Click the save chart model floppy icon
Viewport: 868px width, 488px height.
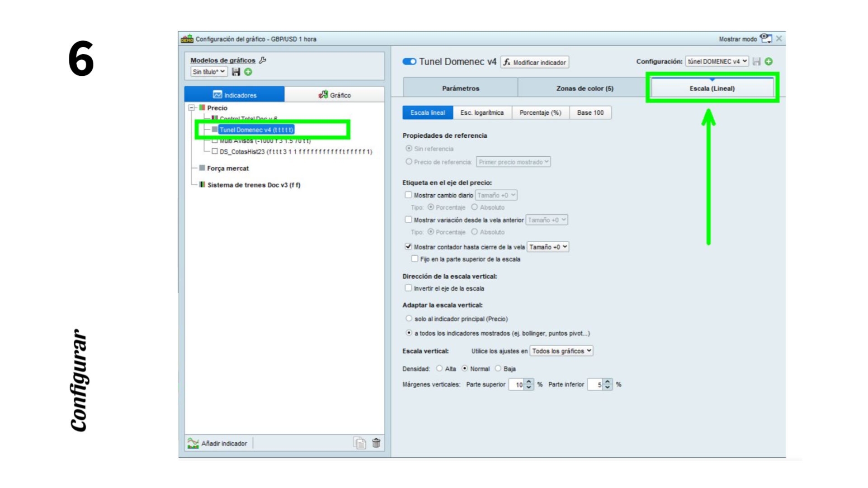[236, 72]
